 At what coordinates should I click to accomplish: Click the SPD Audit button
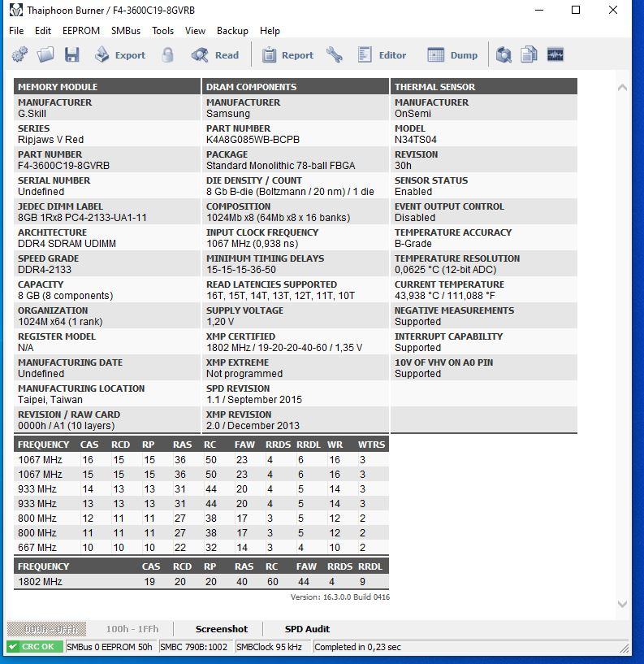tap(307, 629)
